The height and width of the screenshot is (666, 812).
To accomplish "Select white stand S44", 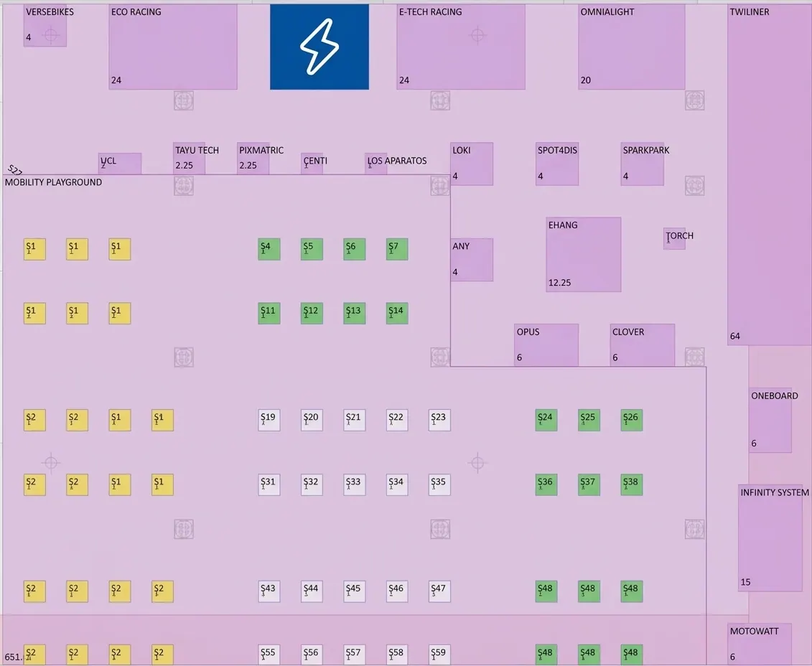I will (312, 591).
